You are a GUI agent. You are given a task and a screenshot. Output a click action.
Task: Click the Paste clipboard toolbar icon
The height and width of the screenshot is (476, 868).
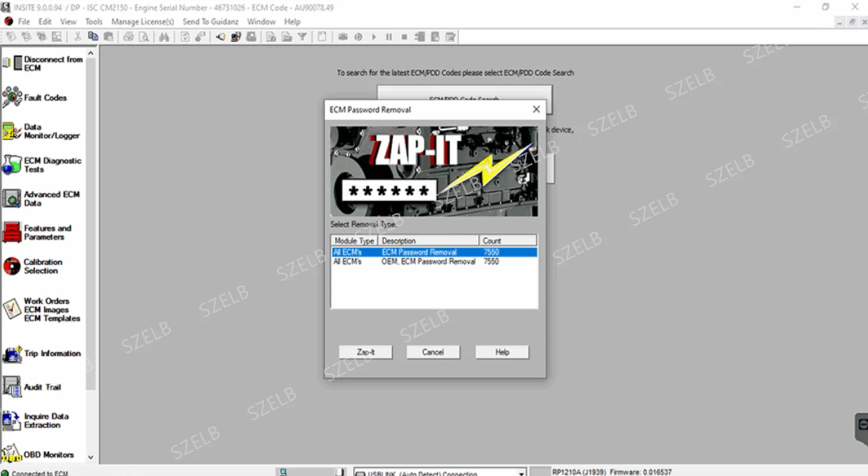tap(108, 37)
